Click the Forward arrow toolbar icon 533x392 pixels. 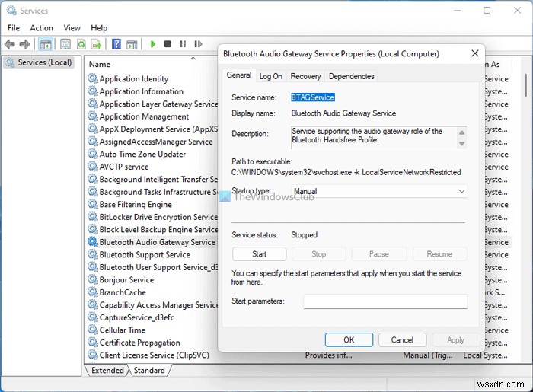point(24,44)
